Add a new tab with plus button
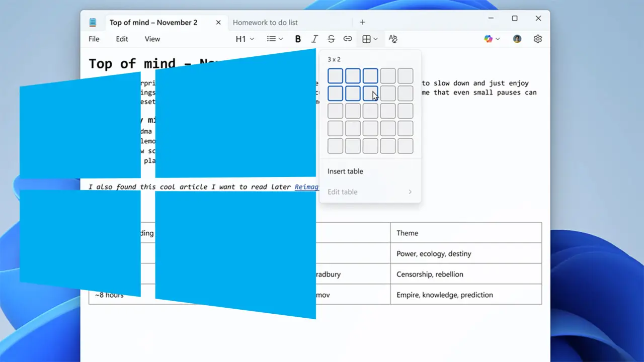The width and height of the screenshot is (644, 362). click(362, 22)
